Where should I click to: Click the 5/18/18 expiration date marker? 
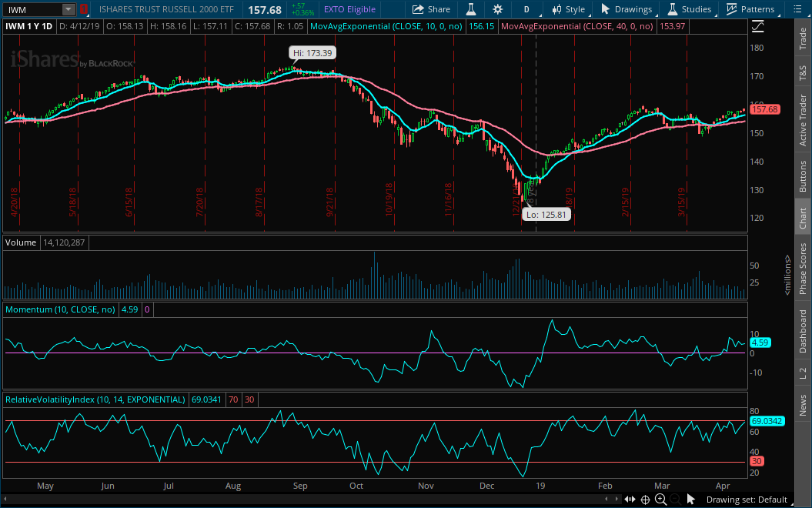72,202
